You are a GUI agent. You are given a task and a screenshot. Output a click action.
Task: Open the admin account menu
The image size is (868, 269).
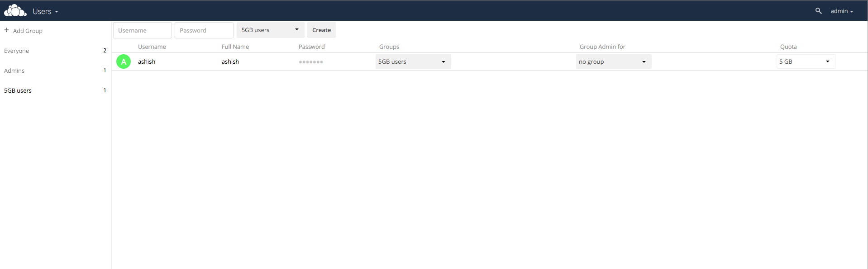841,11
